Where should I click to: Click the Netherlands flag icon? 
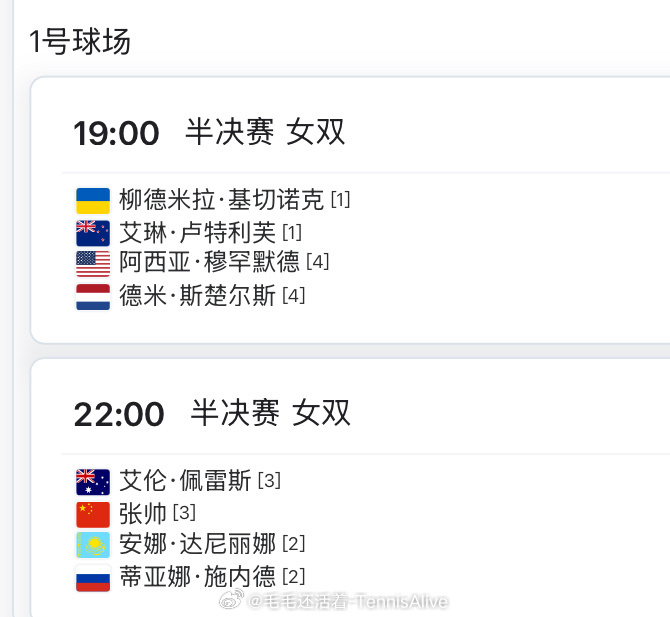coord(93,297)
